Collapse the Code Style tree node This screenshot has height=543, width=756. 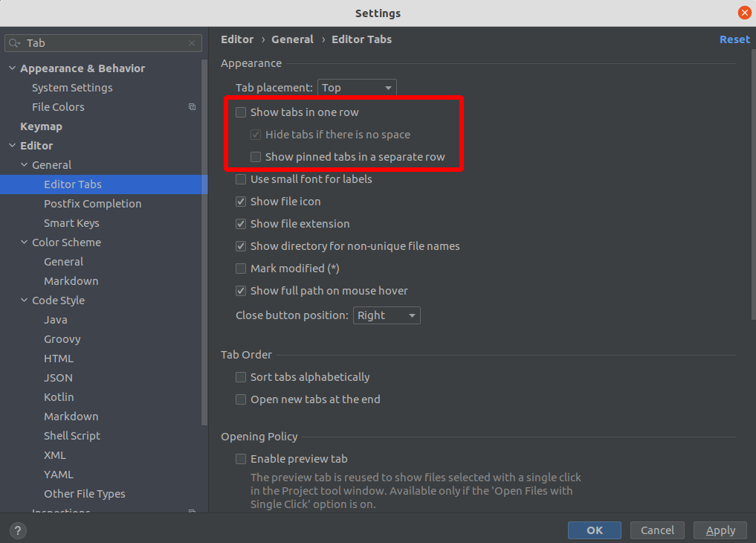point(24,301)
